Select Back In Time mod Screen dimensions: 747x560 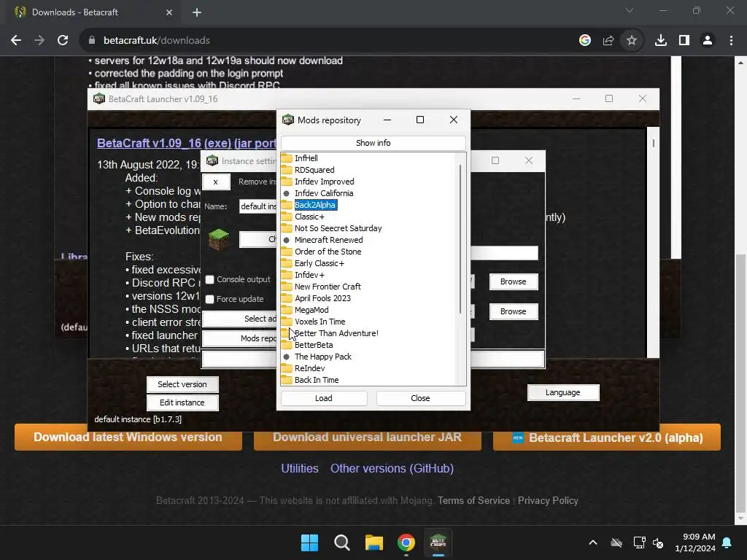(317, 380)
